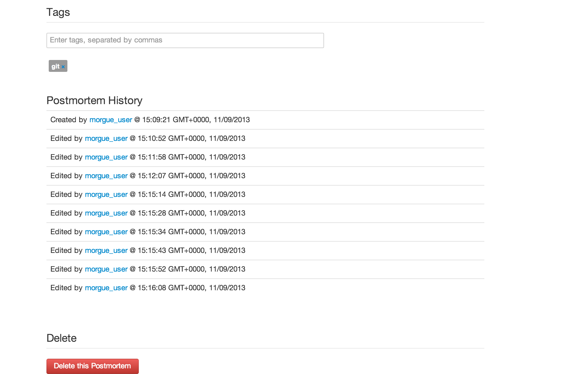
Task: Remove the git tag with x icon
Action: (63, 67)
